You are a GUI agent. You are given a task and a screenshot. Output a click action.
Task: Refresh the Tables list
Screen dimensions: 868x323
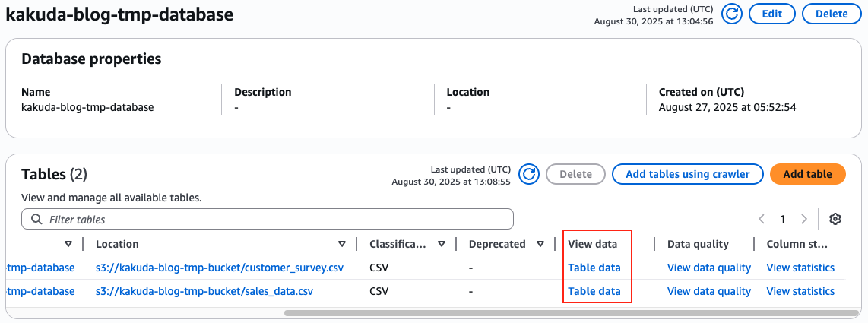529,174
